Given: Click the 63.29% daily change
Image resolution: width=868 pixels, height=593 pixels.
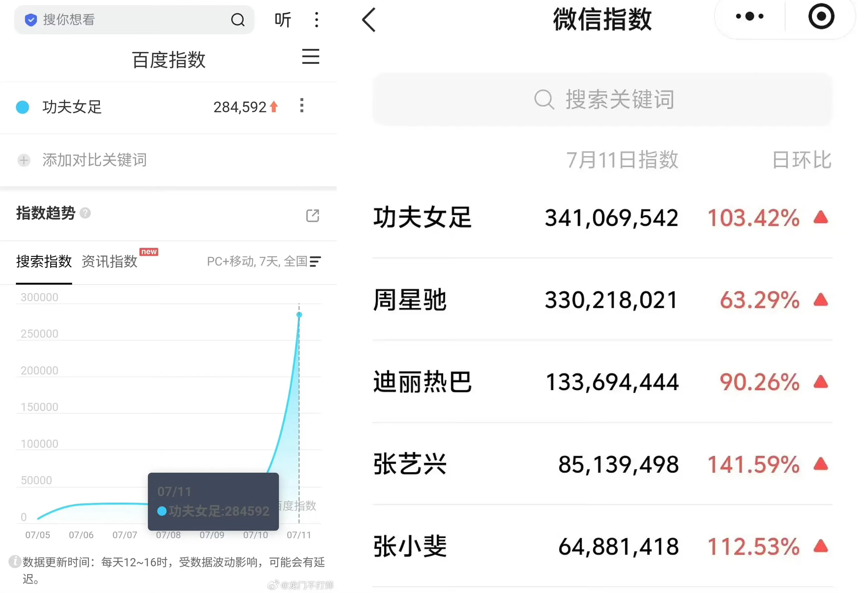Looking at the screenshot, I should tap(760, 300).
